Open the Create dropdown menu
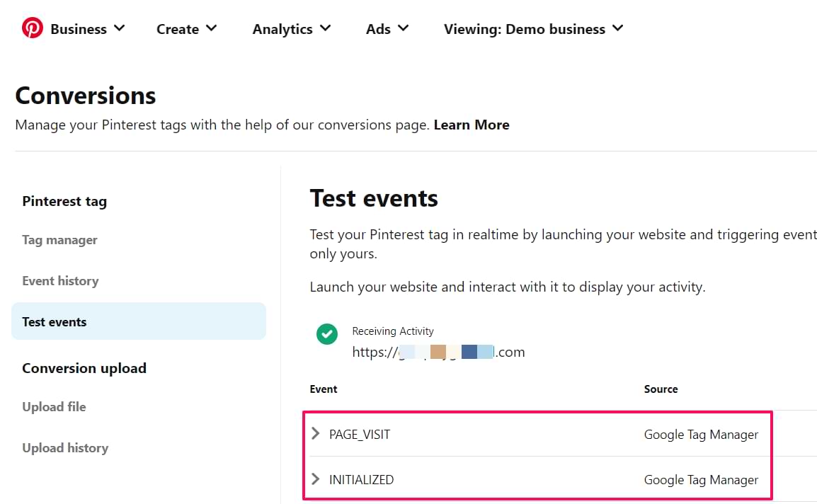 coord(186,28)
